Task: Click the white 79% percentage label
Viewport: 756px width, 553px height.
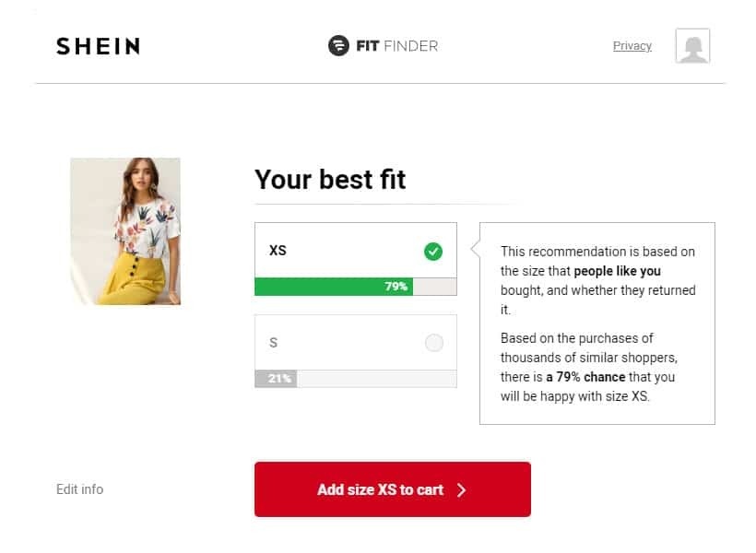Action: pos(396,287)
